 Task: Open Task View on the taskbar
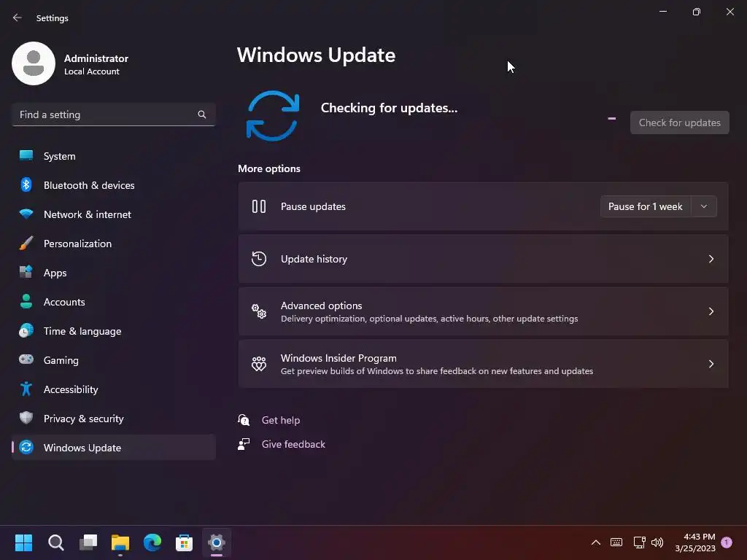tap(88, 542)
